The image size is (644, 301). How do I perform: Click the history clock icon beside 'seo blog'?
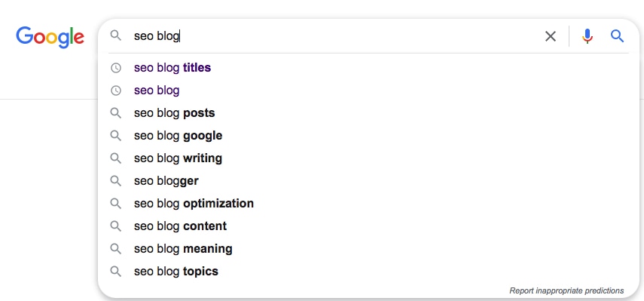click(116, 91)
